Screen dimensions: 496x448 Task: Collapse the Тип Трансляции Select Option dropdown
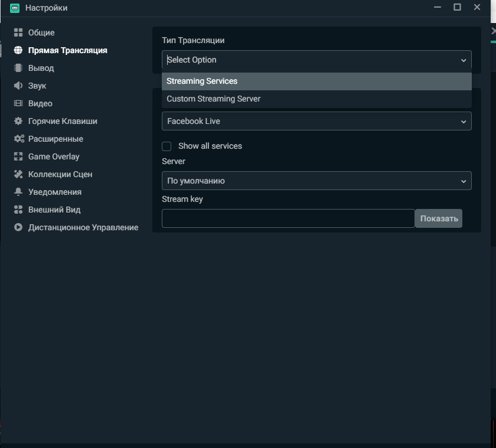coord(316,60)
